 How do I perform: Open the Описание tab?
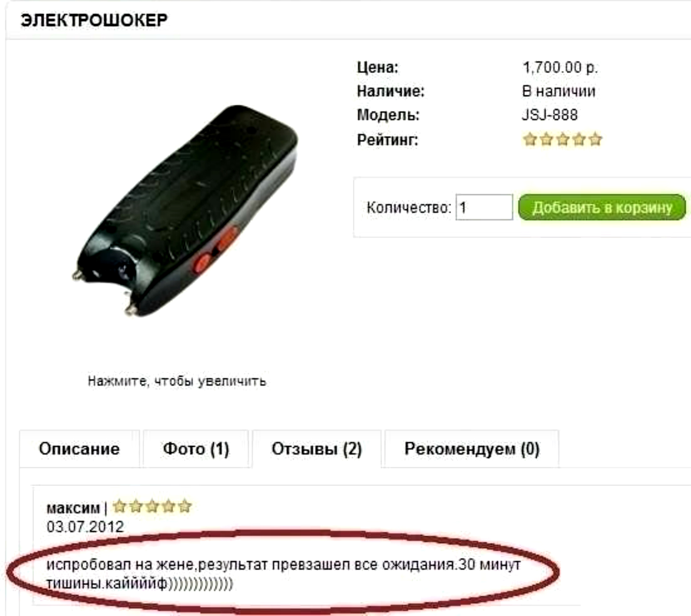coord(79,449)
